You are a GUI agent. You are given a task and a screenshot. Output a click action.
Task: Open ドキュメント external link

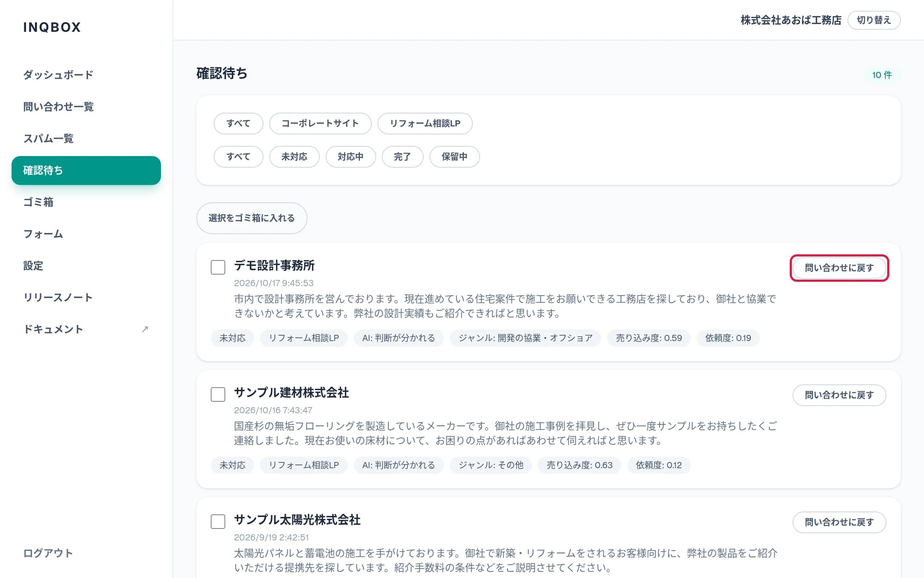click(86, 329)
